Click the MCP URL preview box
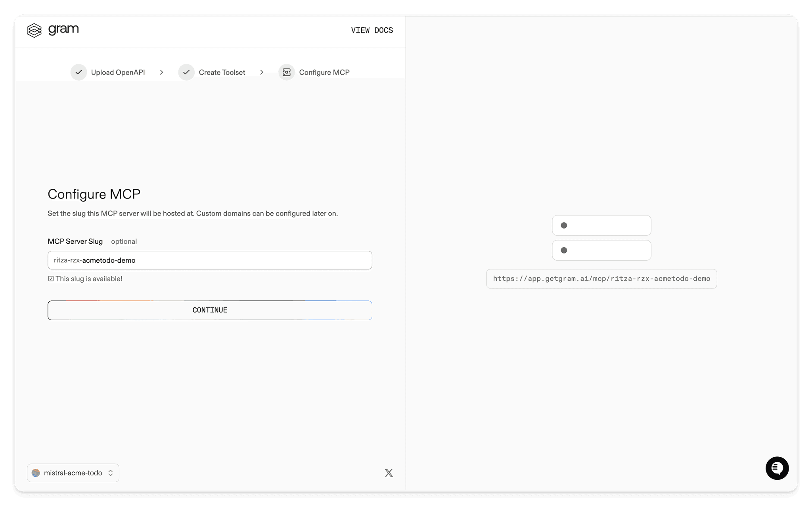The height and width of the screenshot is (506, 812). click(x=601, y=279)
